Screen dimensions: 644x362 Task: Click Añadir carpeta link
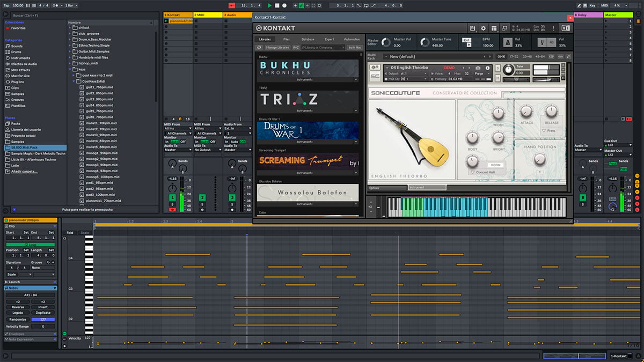25,171
